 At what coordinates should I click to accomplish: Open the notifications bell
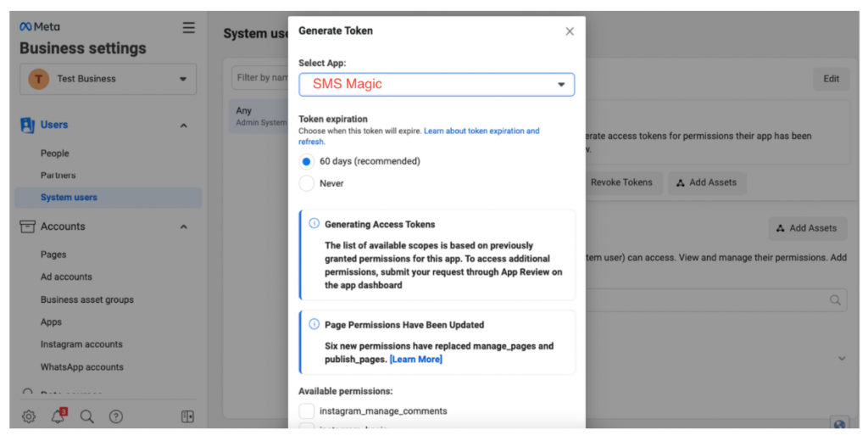58,416
